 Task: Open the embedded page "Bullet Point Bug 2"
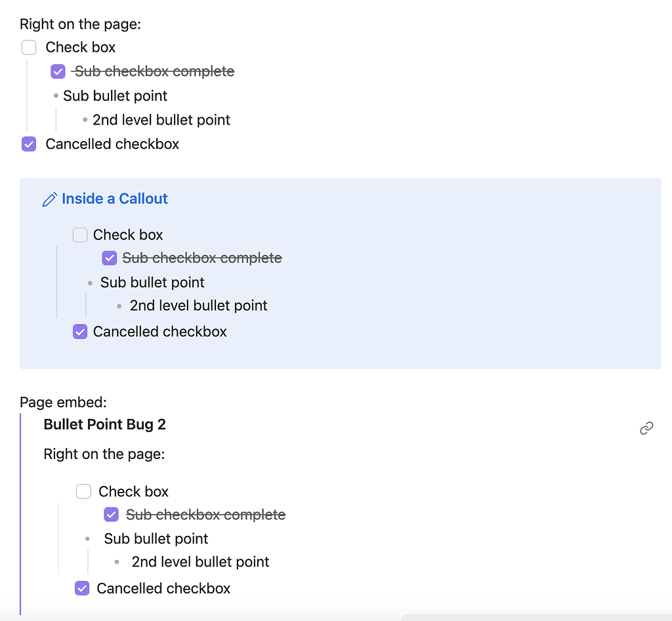click(x=104, y=424)
